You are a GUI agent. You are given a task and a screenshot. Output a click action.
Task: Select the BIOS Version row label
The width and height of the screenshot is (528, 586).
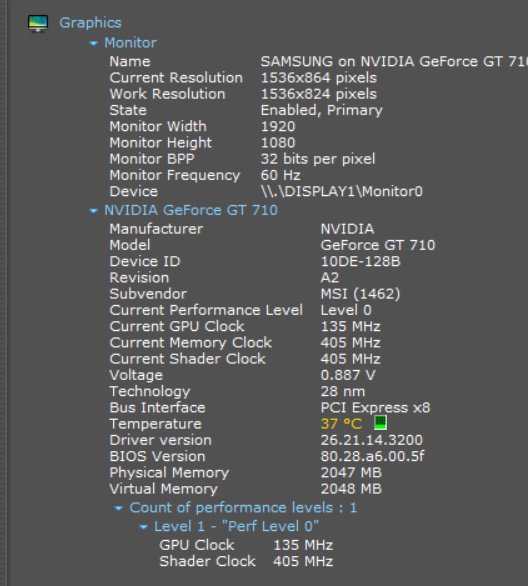click(157, 456)
